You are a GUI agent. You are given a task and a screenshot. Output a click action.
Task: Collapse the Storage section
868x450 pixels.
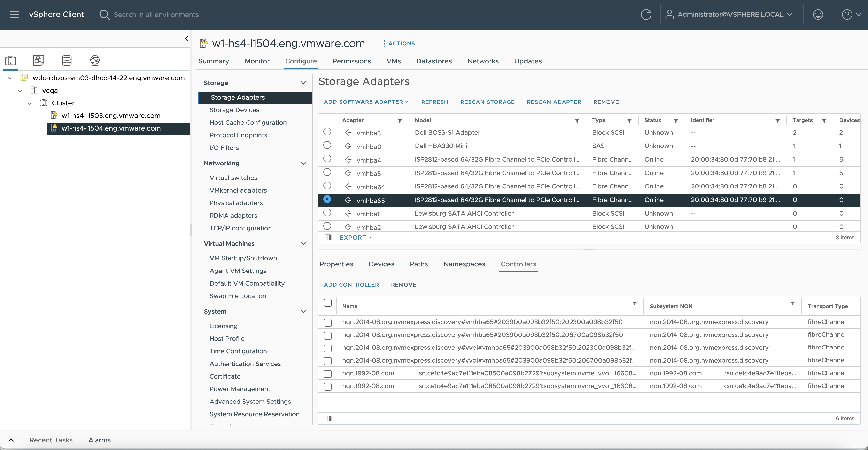[303, 83]
